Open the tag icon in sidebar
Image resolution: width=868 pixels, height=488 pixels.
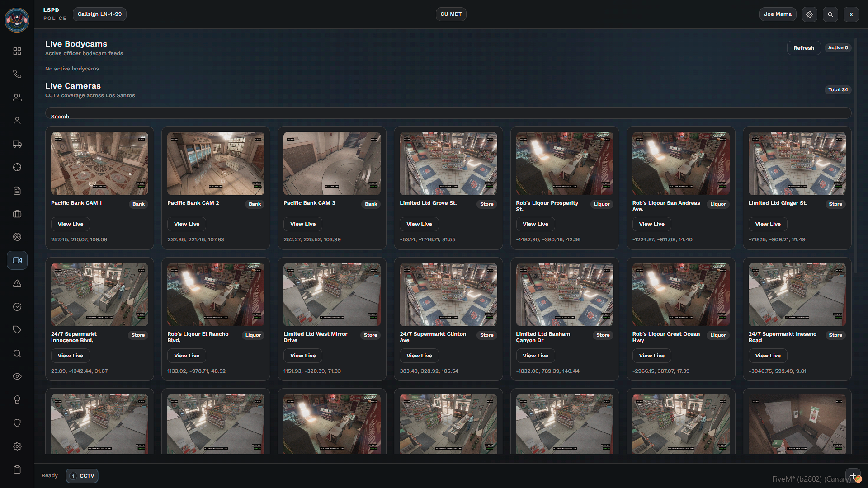point(17,330)
